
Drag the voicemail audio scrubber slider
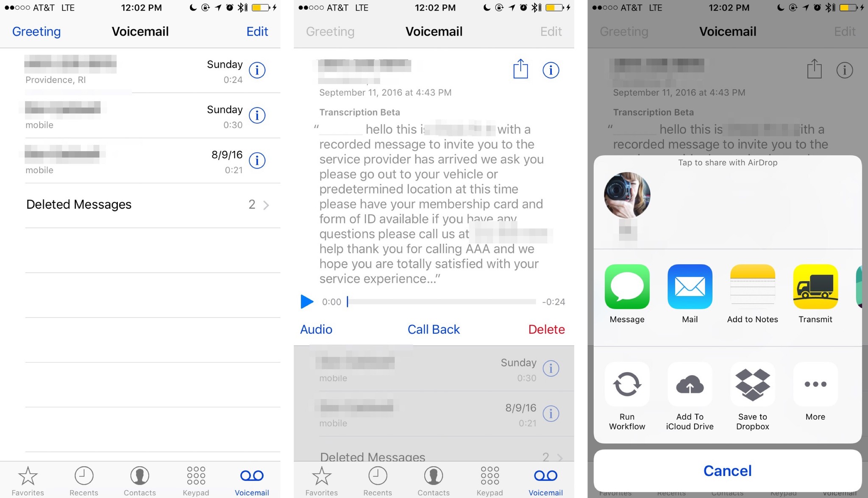point(347,302)
